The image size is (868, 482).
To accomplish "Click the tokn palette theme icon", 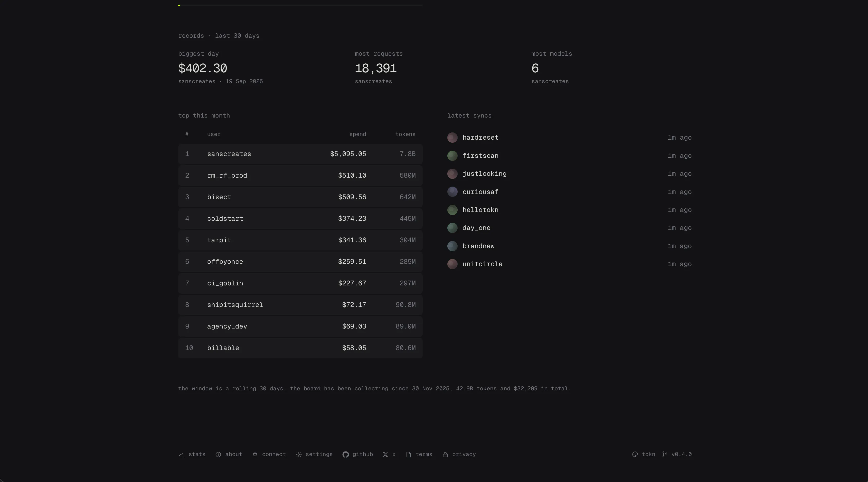I will click(635, 454).
